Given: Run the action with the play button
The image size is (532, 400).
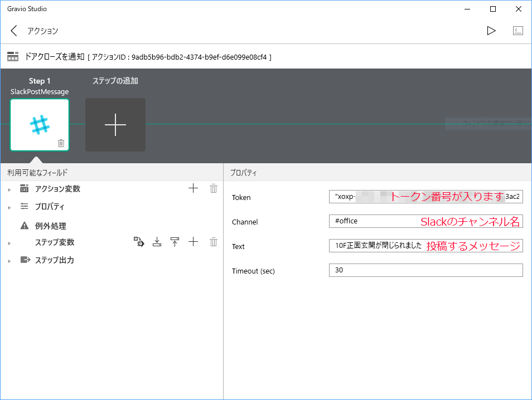Looking at the screenshot, I should tap(491, 31).
